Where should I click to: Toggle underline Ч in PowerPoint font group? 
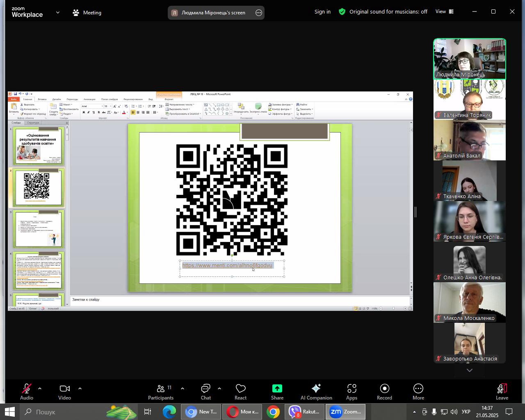pos(94,112)
